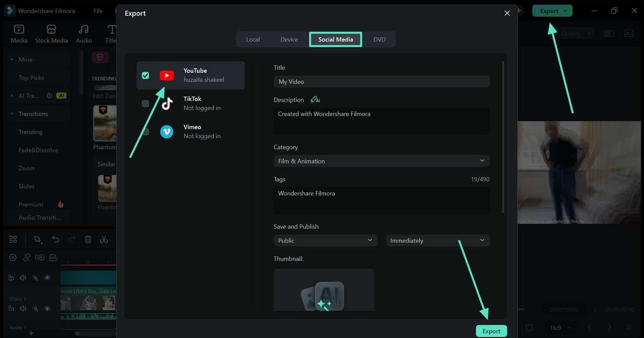Open the timeline layout grid icon
644x338 pixels.
tap(13, 239)
